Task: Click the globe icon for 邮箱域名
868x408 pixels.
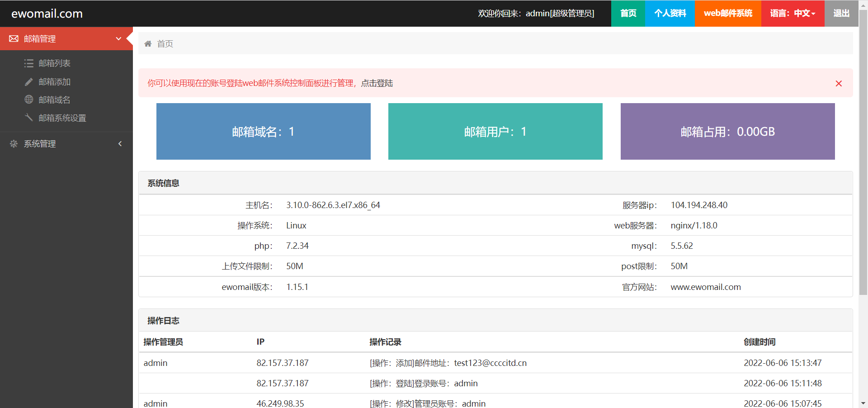Action: (29, 100)
